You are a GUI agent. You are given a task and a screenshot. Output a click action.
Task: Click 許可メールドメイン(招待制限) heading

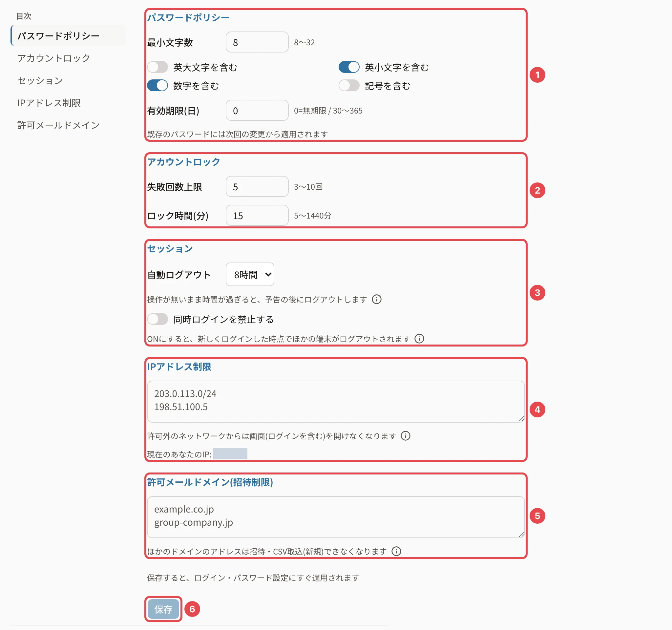210,482
